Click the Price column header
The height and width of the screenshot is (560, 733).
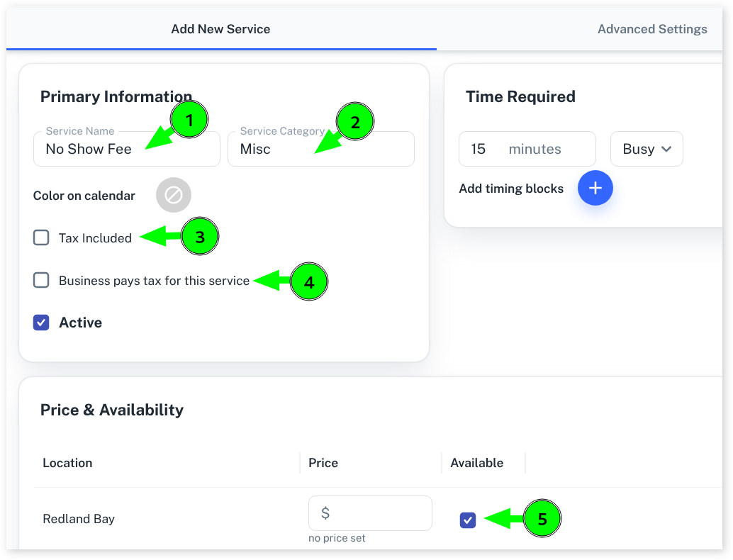323,463
